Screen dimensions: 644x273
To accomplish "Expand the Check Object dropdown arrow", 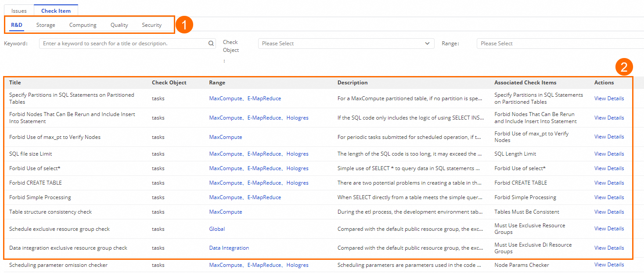I will 427,44.
